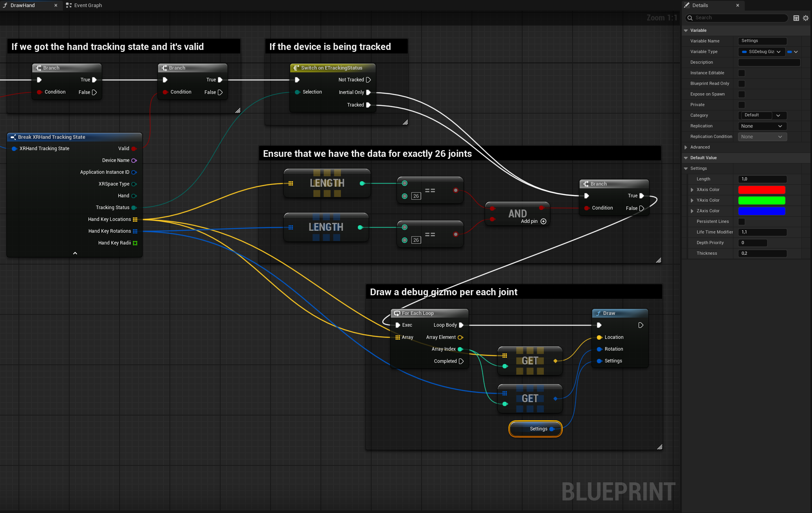Select the Switch on ETrackingStatus node icon

[x=296, y=68]
